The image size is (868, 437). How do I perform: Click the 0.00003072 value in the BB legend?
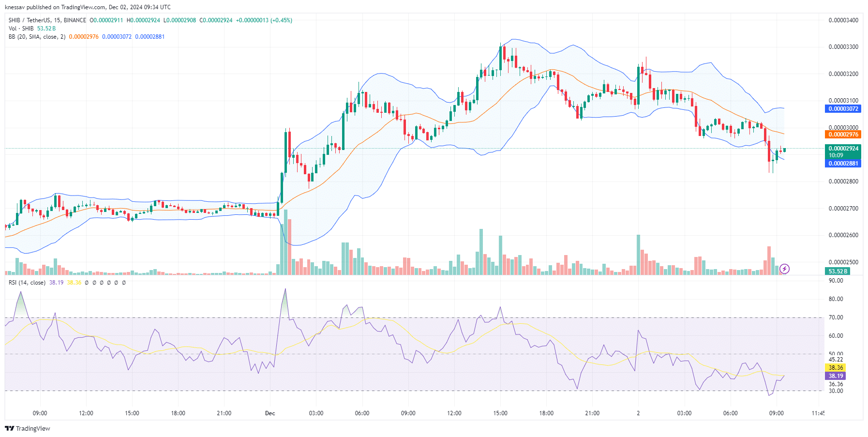pyautogui.click(x=117, y=37)
